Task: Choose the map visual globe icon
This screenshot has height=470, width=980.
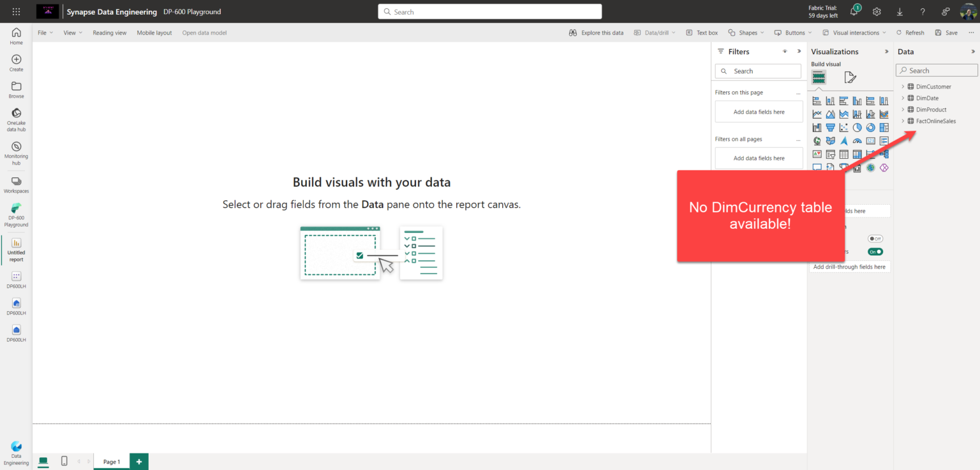Action: 817,140
